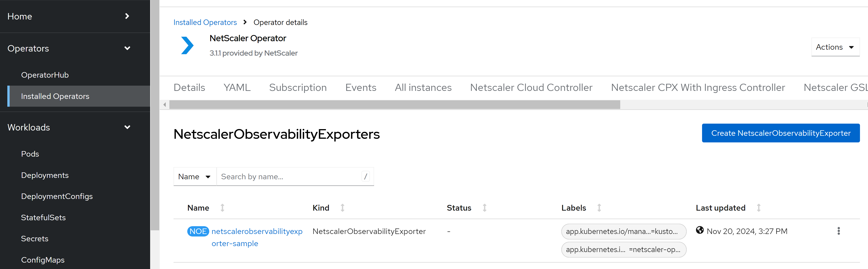Switch to the All instances tab

tap(423, 87)
